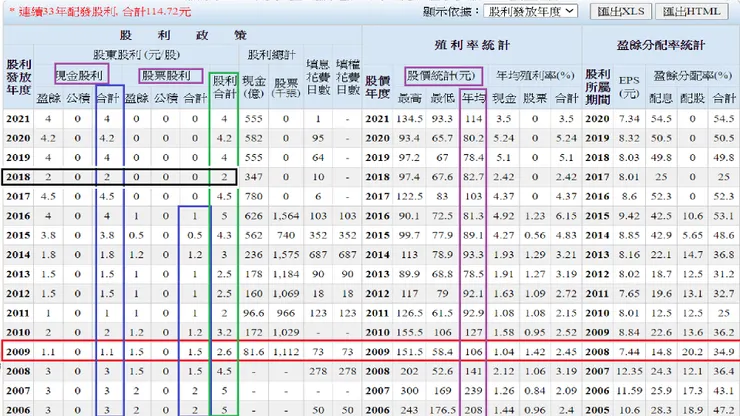This screenshot has width=740, height=416.
Task: Click the 股票股利 column group header
Action: pyautogui.click(x=166, y=76)
